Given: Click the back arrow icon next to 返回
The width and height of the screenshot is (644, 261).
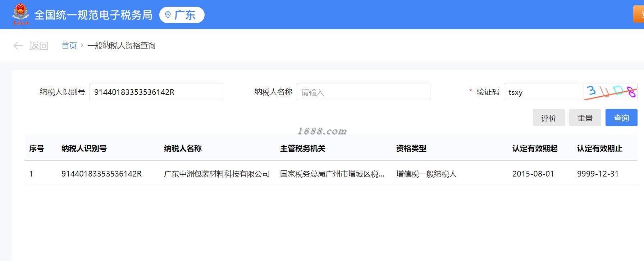Looking at the screenshot, I should (x=18, y=46).
